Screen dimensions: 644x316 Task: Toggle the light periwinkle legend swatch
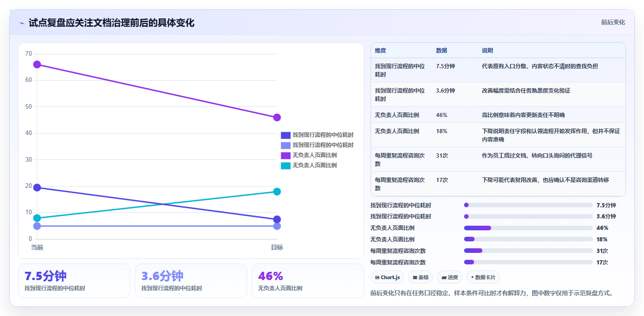286,145
